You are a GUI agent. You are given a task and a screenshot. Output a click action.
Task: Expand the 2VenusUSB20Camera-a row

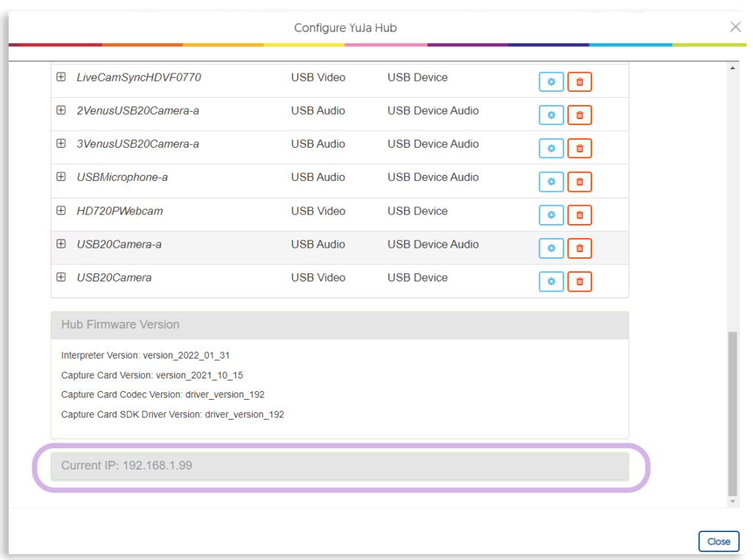(x=61, y=110)
